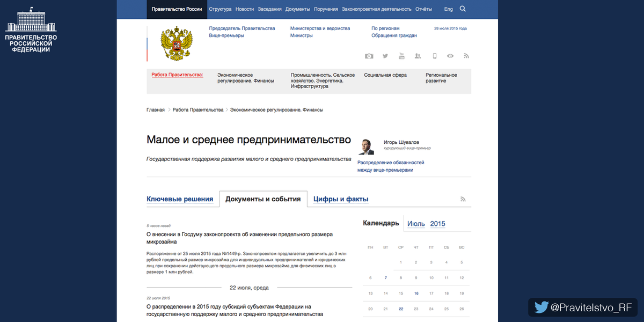Open Экономическое регулирование. Финансы section
Screen dimensions: 644x322
pyautogui.click(x=246, y=78)
